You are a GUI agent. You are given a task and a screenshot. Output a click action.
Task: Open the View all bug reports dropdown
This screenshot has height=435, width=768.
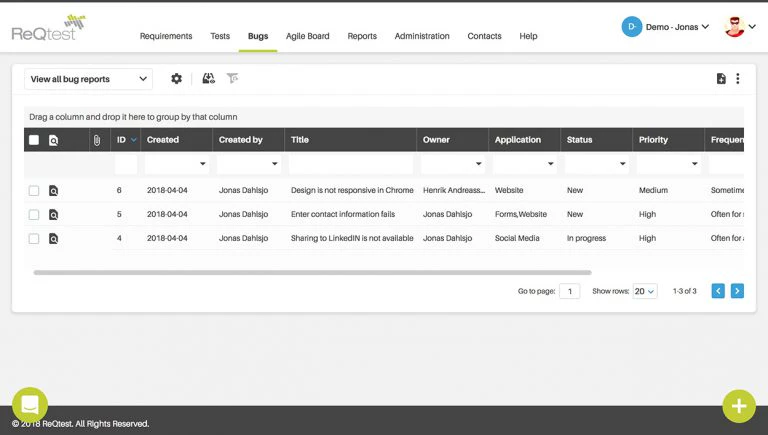tap(88, 79)
